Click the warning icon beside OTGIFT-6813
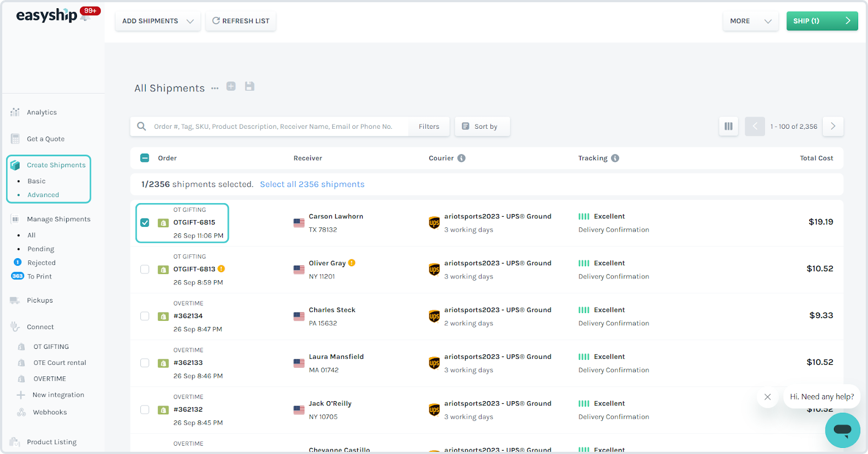Image resolution: width=868 pixels, height=454 pixels. pos(221,269)
